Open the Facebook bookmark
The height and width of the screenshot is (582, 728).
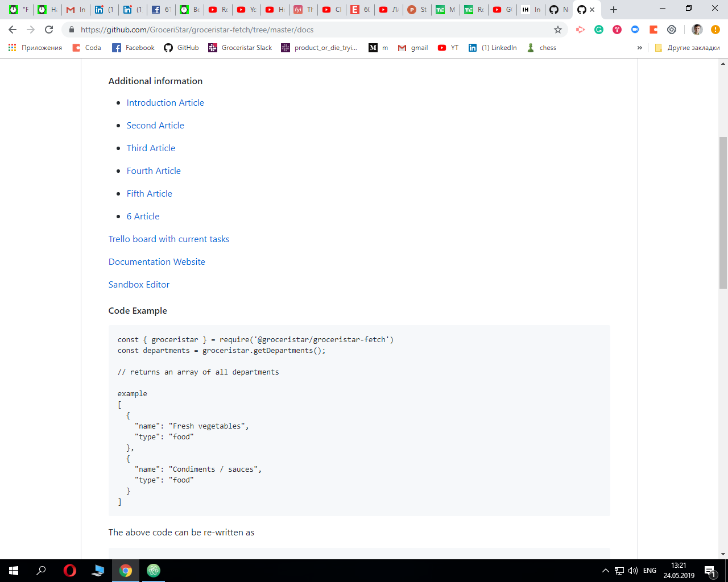click(134, 48)
